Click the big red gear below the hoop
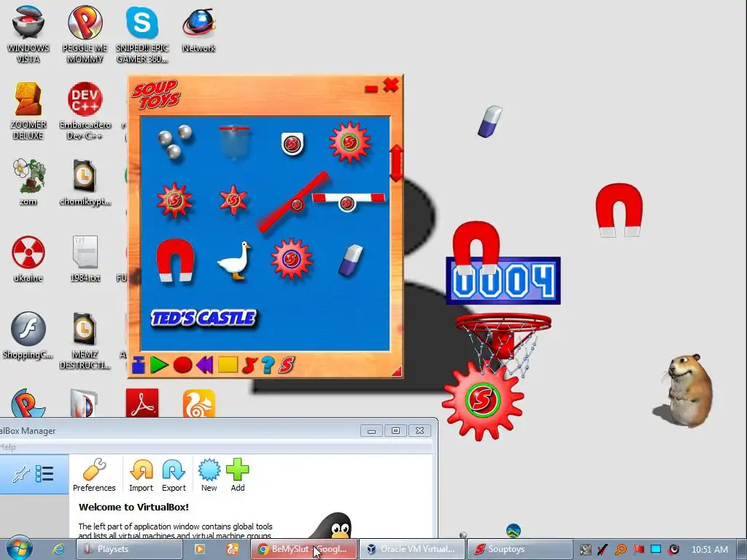 pyautogui.click(x=483, y=400)
